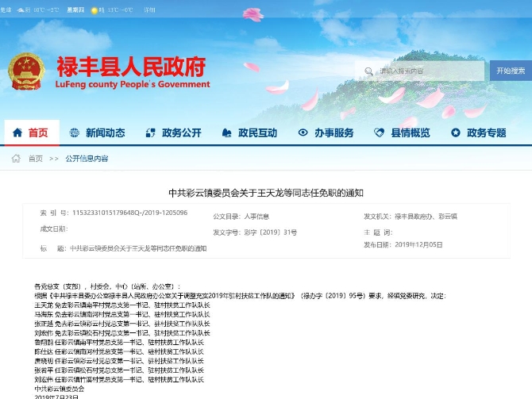Select the 县情概览 navigation item

click(411, 132)
